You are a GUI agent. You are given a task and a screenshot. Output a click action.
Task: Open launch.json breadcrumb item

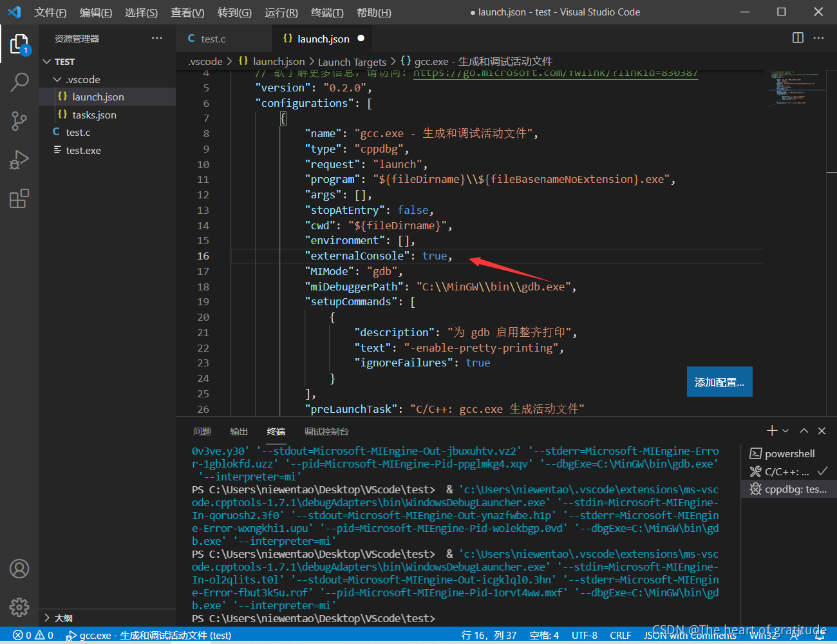(271, 61)
